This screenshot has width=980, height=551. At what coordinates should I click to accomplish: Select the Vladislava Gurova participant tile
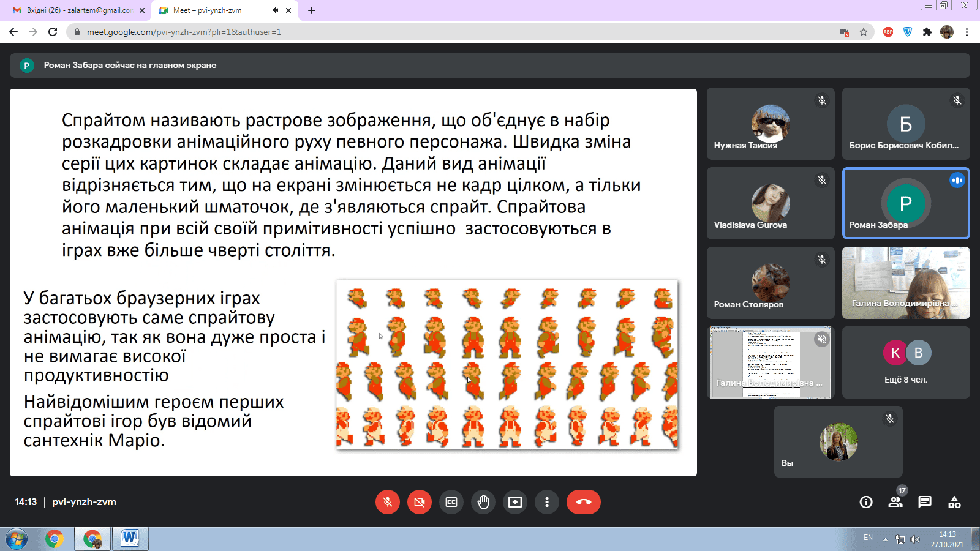click(771, 203)
